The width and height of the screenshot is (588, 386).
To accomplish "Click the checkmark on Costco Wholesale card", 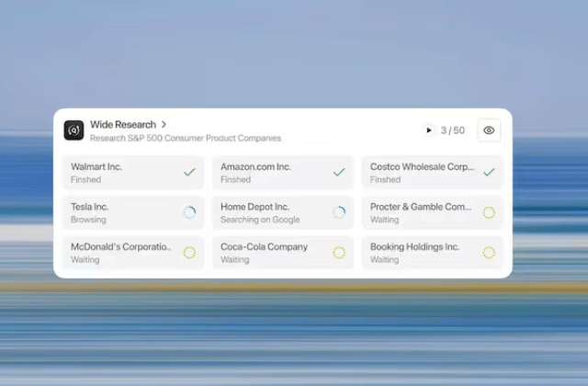I will pos(489,172).
